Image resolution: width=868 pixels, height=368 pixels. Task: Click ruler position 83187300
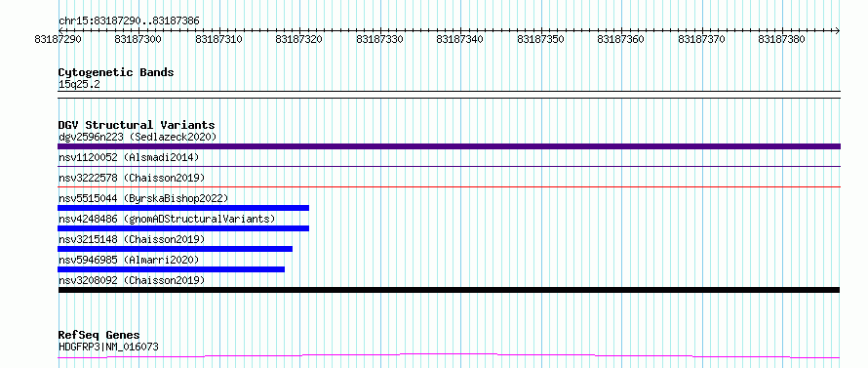click(x=138, y=39)
